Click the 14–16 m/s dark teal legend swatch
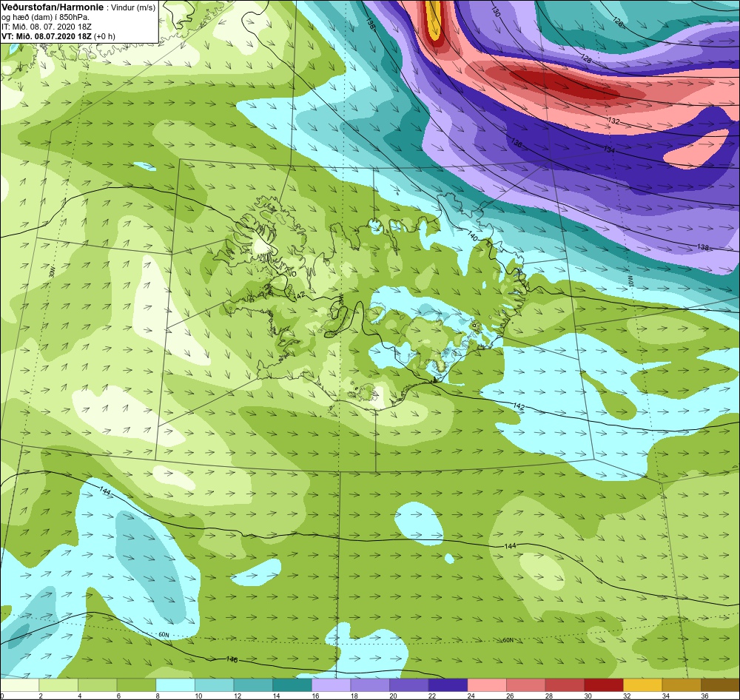The image size is (740, 700). tap(292, 684)
